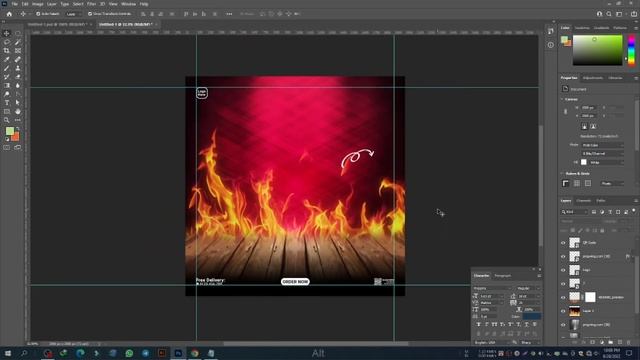Toggle the layer filter on/off switch

634,211
